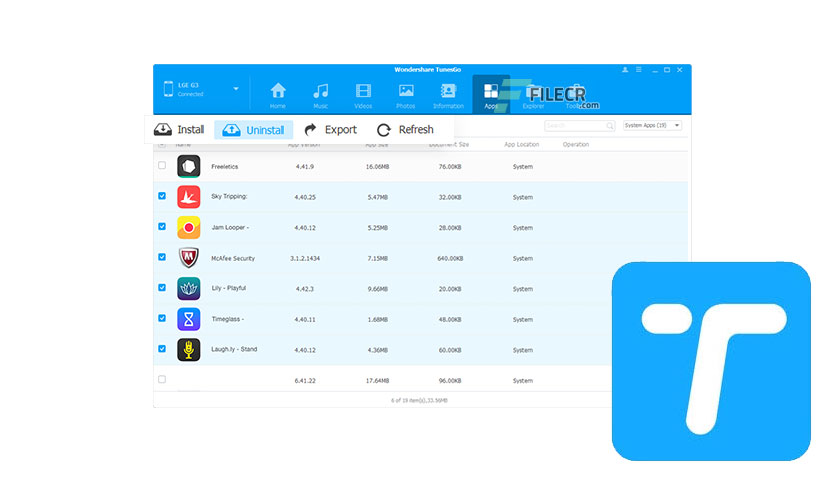The height and width of the screenshot is (484, 836).
Task: Click the search magnifier icon
Action: point(610,126)
